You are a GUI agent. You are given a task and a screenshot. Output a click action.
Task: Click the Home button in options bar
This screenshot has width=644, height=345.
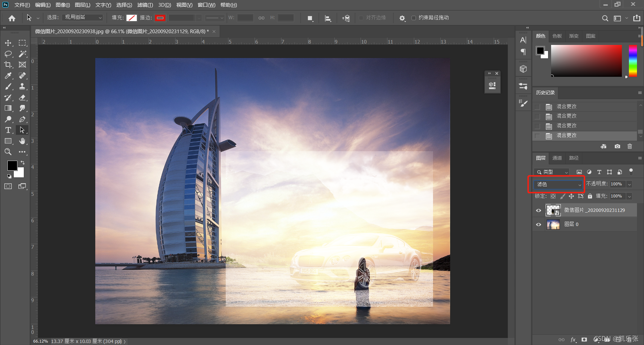tap(12, 18)
